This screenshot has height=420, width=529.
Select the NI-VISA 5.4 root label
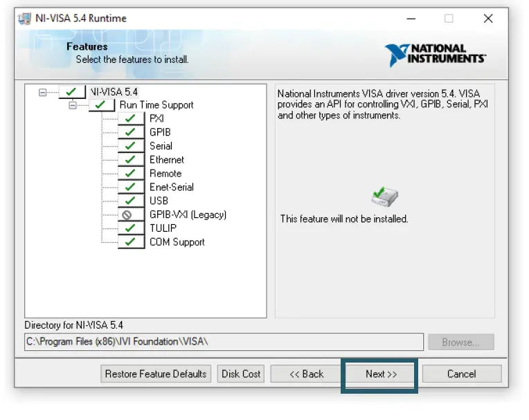point(114,92)
